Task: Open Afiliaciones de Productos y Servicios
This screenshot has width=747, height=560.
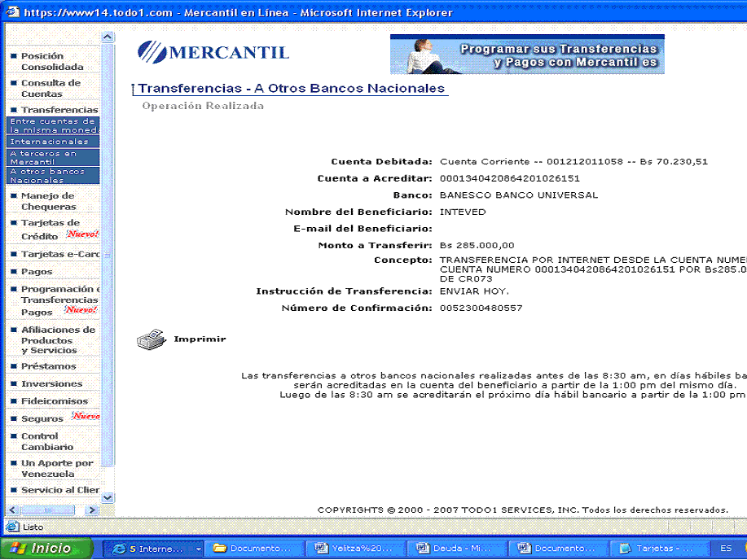Action: coord(58,339)
